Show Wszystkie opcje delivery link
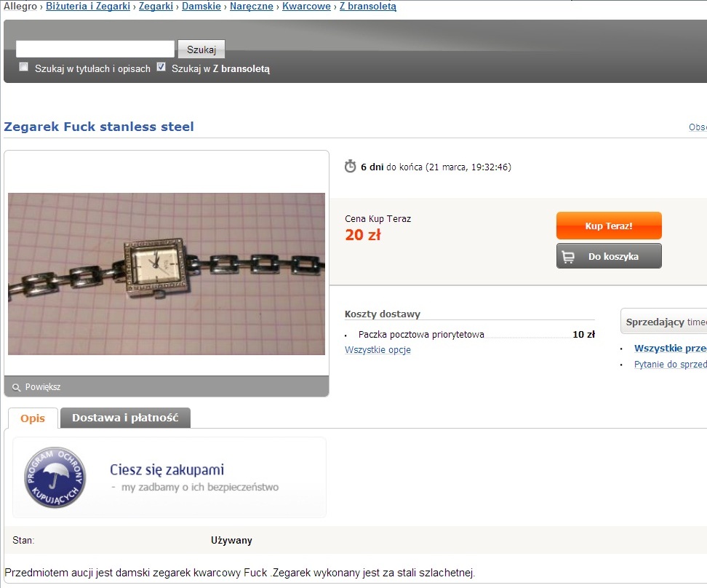 coord(378,350)
